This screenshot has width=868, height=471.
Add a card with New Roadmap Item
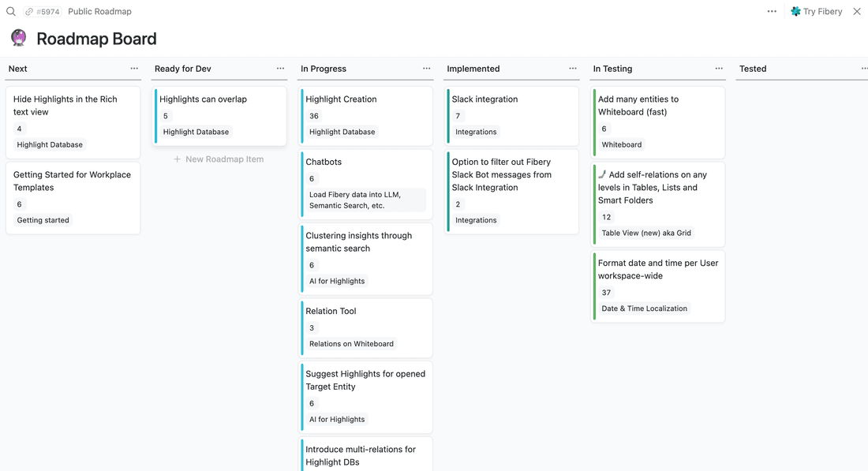219,159
